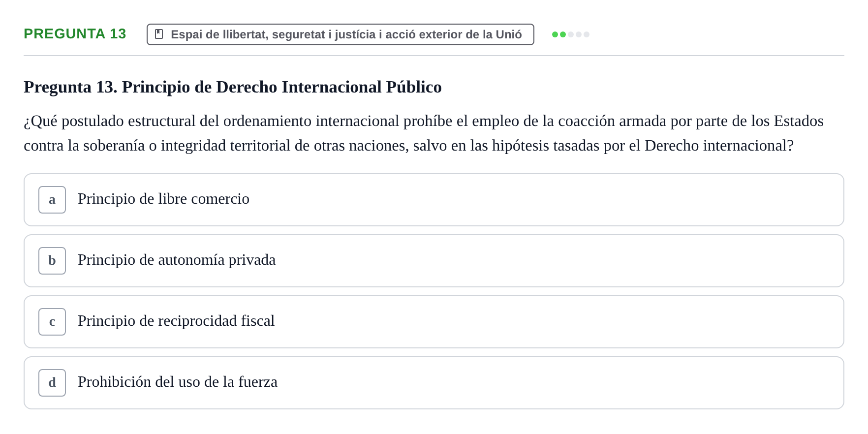Select option b, Principio de autonomía privada
This screenshot has width=868, height=434.
tap(434, 261)
